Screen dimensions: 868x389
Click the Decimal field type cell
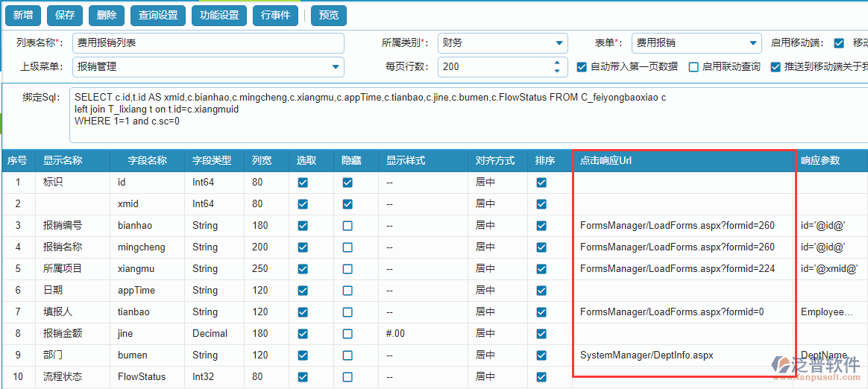click(x=214, y=333)
